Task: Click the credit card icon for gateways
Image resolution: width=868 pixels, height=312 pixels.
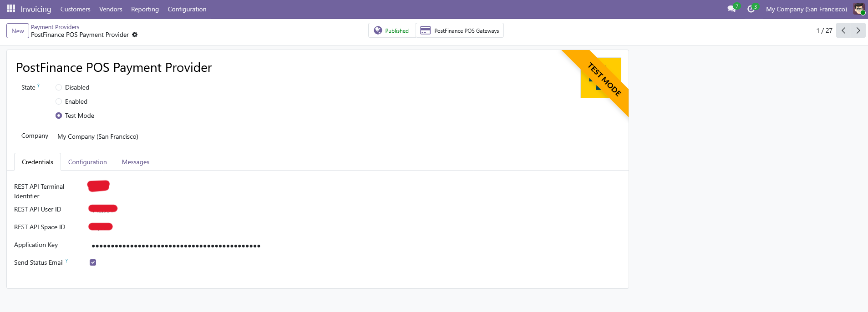Action: pos(425,30)
